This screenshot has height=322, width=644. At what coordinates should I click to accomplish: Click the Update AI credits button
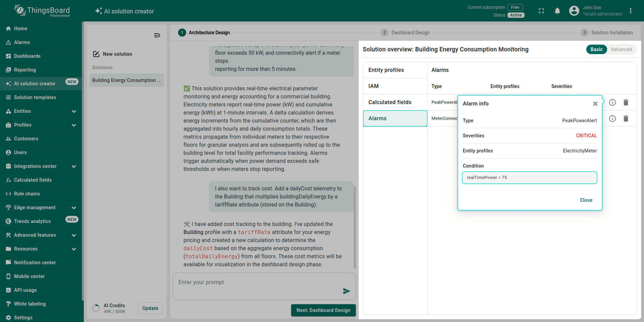click(150, 308)
